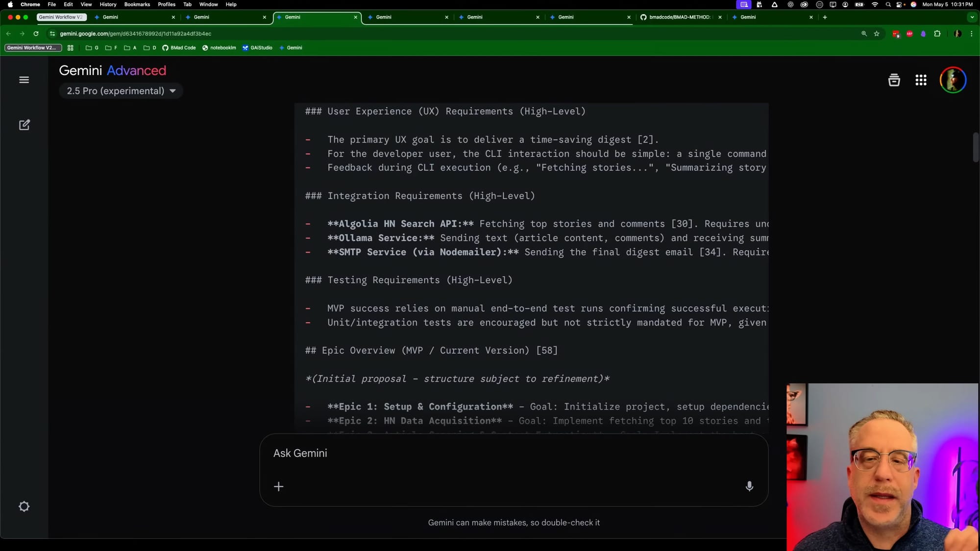Open the Bookmarks menu in the menu bar
This screenshot has height=551, width=980.
tap(137, 4)
